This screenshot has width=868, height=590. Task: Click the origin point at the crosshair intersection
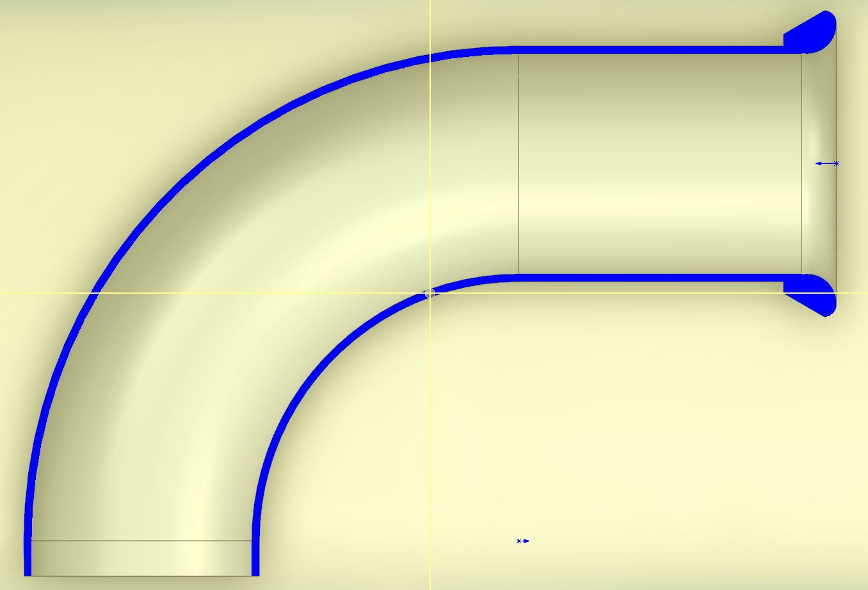(430, 293)
